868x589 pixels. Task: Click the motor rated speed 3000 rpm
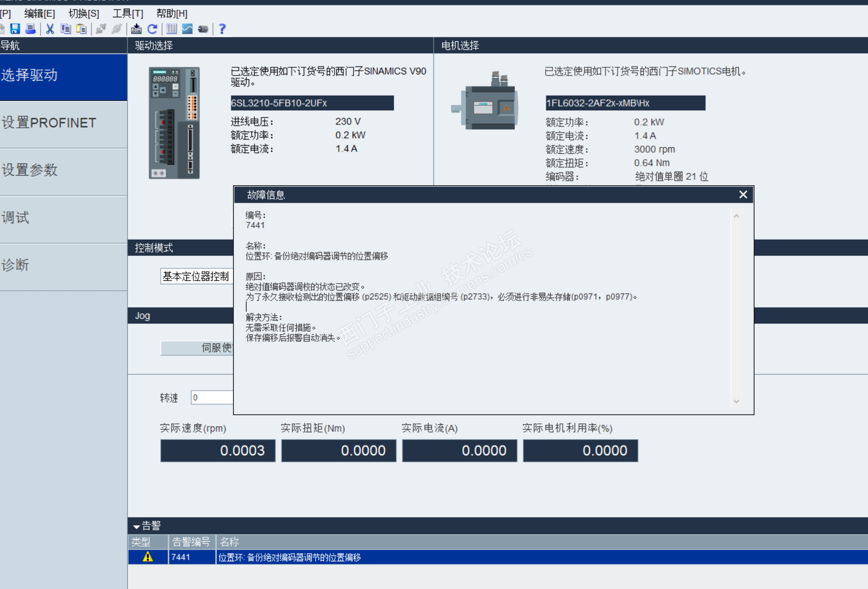pos(655,149)
